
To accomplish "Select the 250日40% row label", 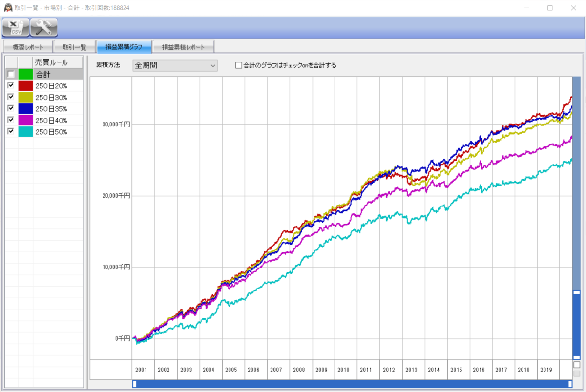I will click(51, 120).
